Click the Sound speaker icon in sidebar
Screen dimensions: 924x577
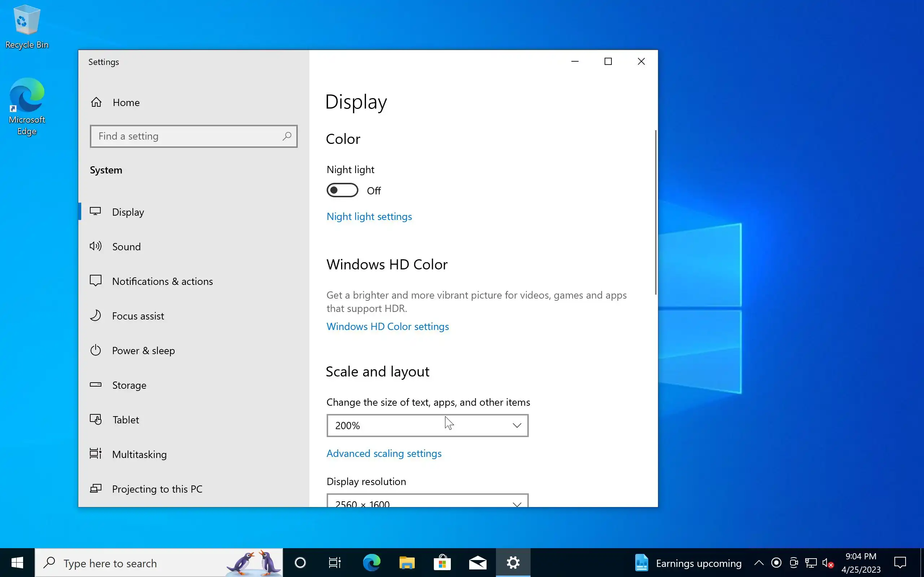(95, 246)
